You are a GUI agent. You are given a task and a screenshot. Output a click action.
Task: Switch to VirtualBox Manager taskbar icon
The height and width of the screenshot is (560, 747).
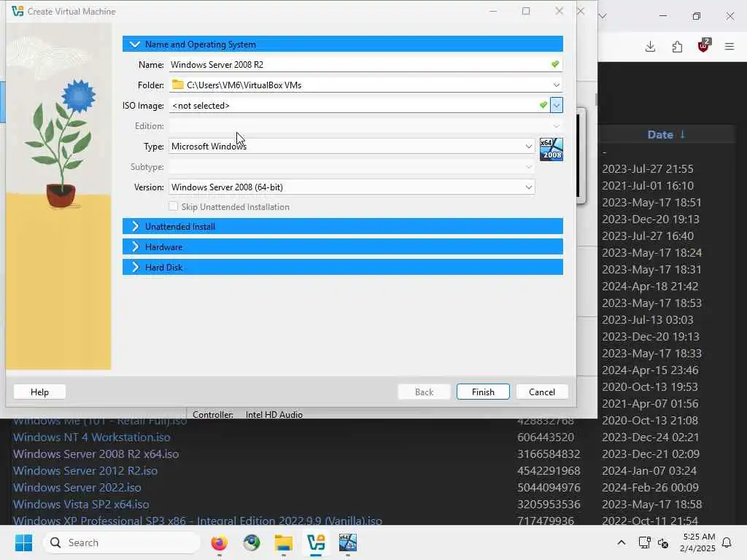tap(316, 542)
